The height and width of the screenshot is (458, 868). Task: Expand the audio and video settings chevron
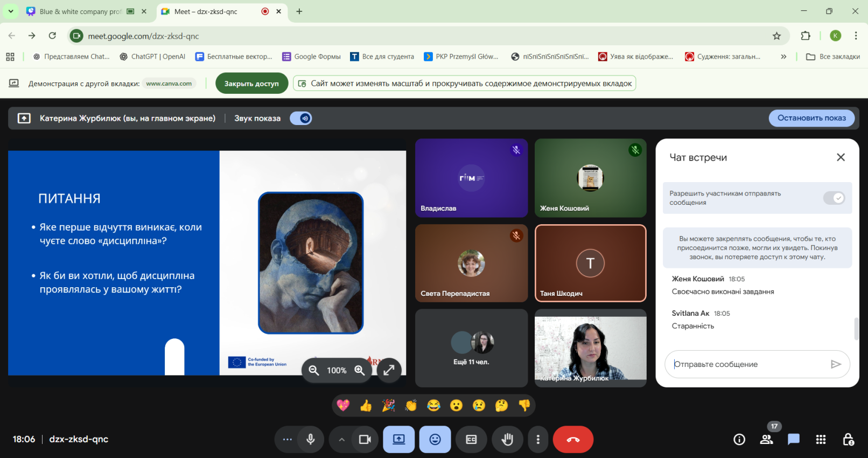point(341,440)
